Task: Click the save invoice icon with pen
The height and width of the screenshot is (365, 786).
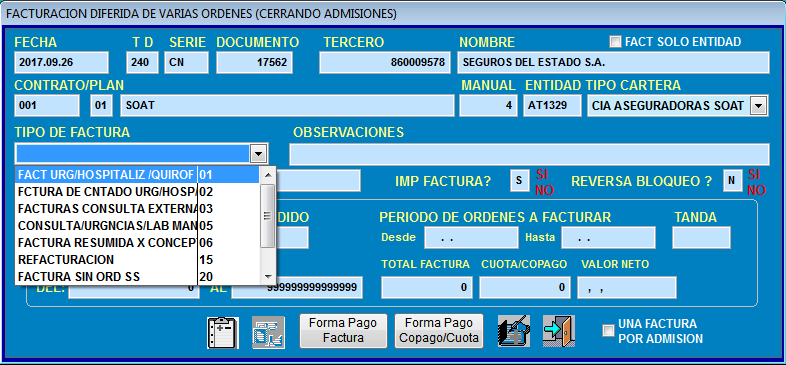Action: point(514,331)
